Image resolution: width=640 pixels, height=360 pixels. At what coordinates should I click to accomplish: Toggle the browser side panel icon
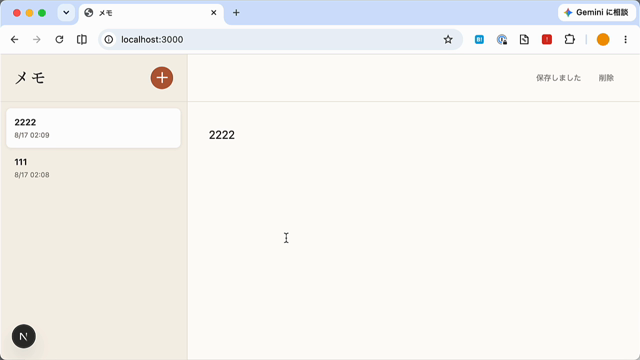(82, 40)
